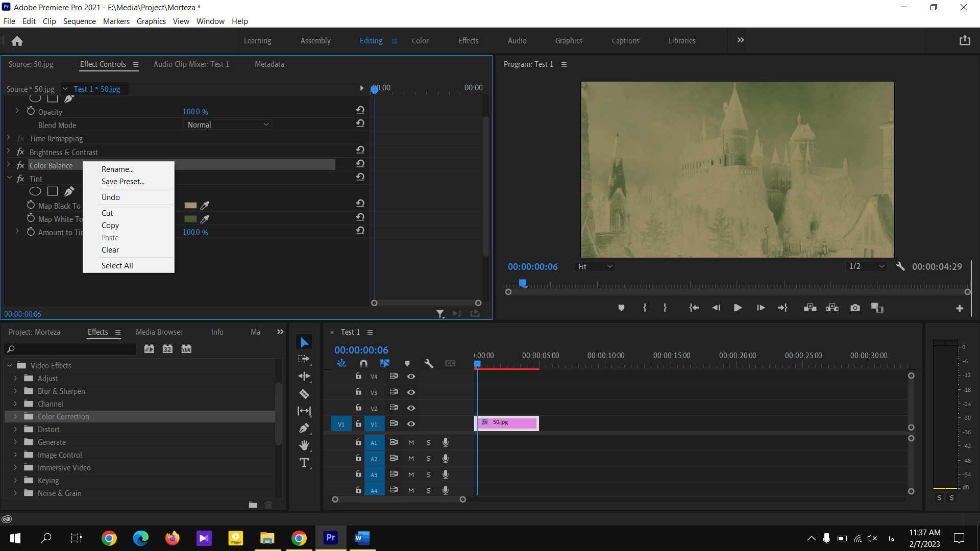The image size is (980, 551).
Task: Mute track A1
Action: [411, 443]
